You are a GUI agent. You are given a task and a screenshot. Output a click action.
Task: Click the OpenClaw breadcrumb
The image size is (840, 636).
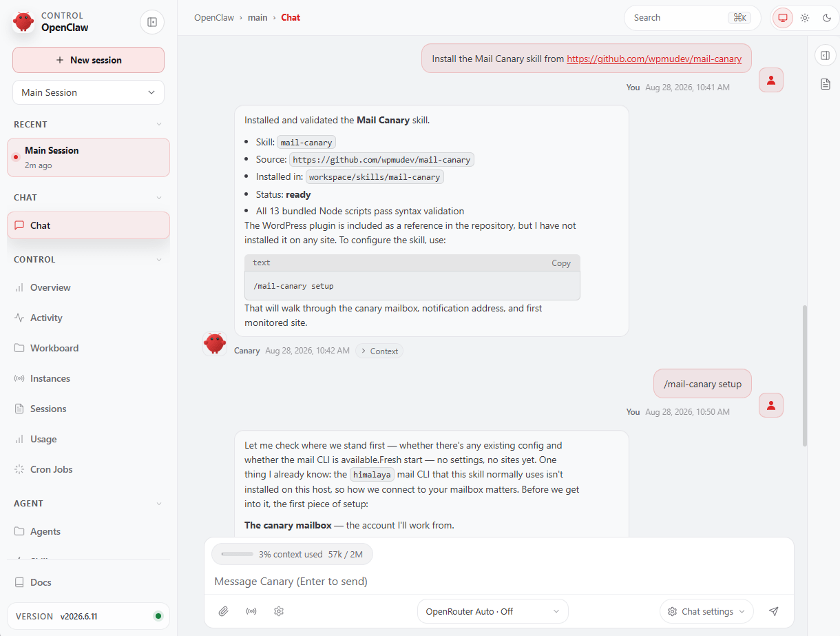click(213, 17)
